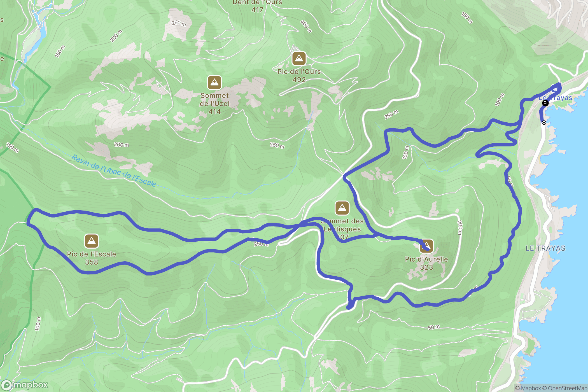
Task: Select the Sommet de l'Uzel mountain icon
Action: tap(214, 83)
